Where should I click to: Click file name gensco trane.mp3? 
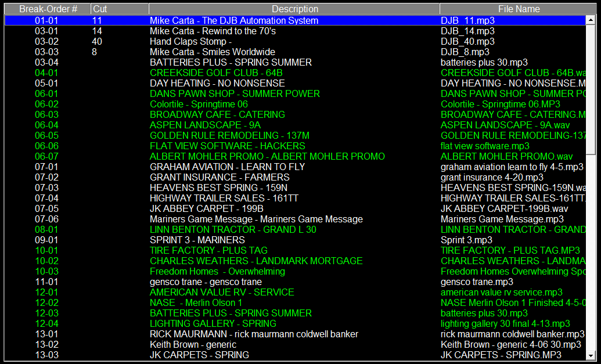[477, 282]
